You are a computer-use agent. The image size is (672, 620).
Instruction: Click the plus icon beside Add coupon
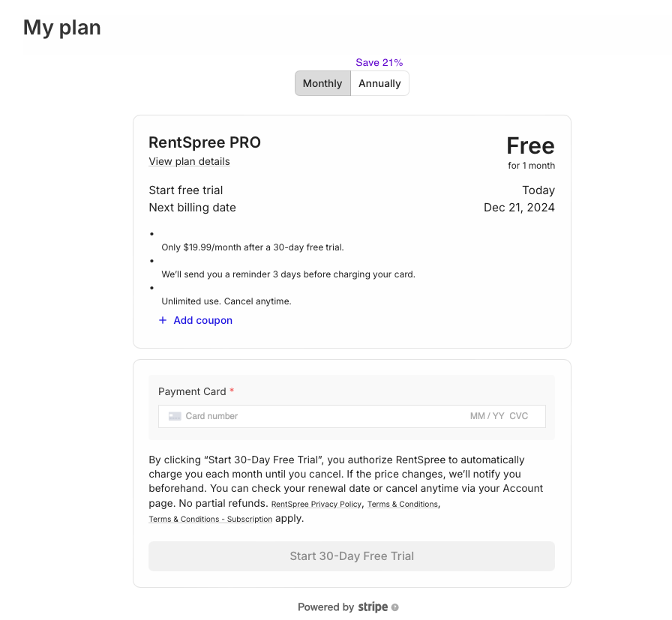163,320
